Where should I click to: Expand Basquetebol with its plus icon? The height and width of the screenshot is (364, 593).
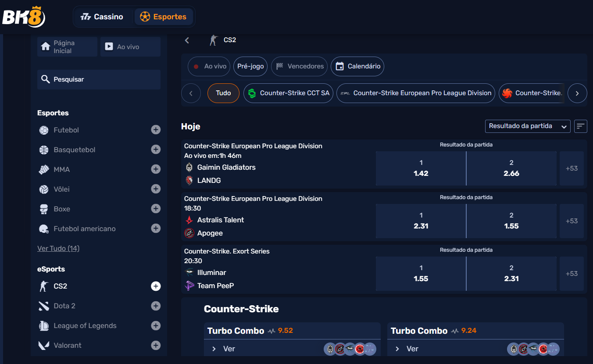156,150
